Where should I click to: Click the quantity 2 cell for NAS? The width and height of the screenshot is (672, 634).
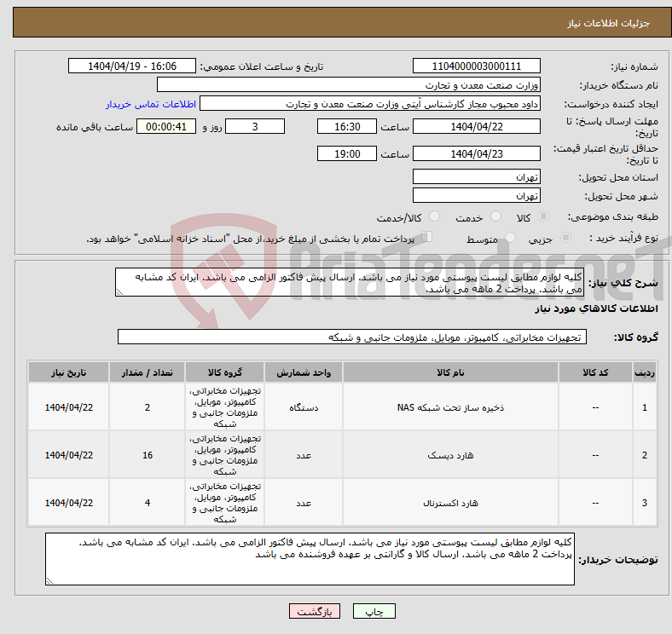click(x=147, y=407)
